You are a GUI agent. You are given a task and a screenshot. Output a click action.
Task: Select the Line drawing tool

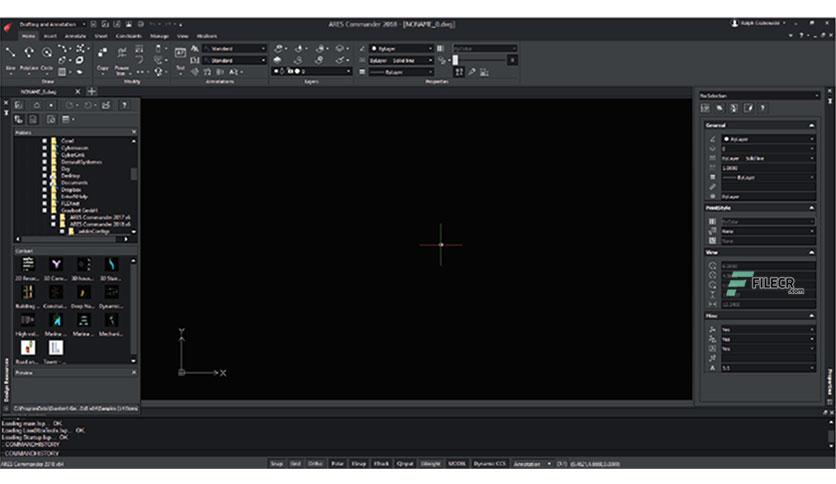click(x=10, y=58)
